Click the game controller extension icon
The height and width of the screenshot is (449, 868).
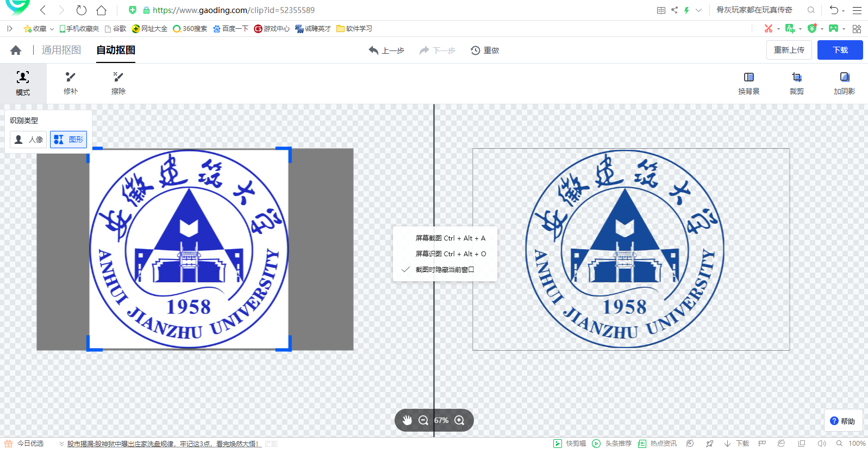pos(833,28)
